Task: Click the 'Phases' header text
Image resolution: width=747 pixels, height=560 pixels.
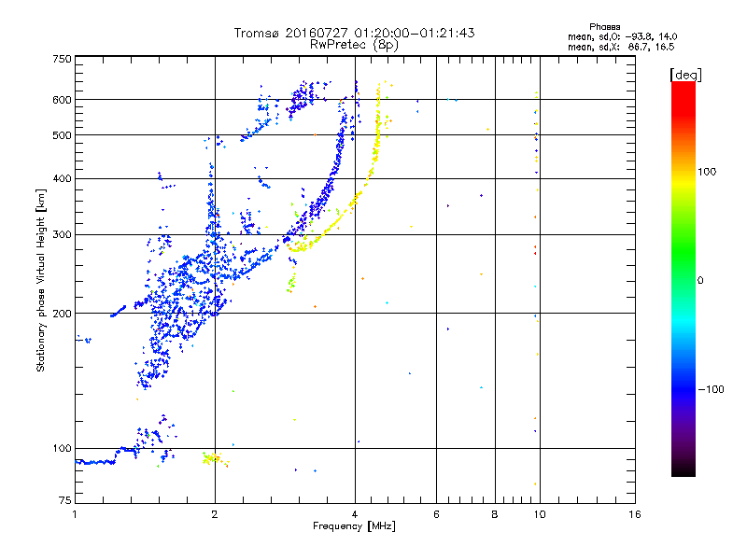Action: pos(604,27)
